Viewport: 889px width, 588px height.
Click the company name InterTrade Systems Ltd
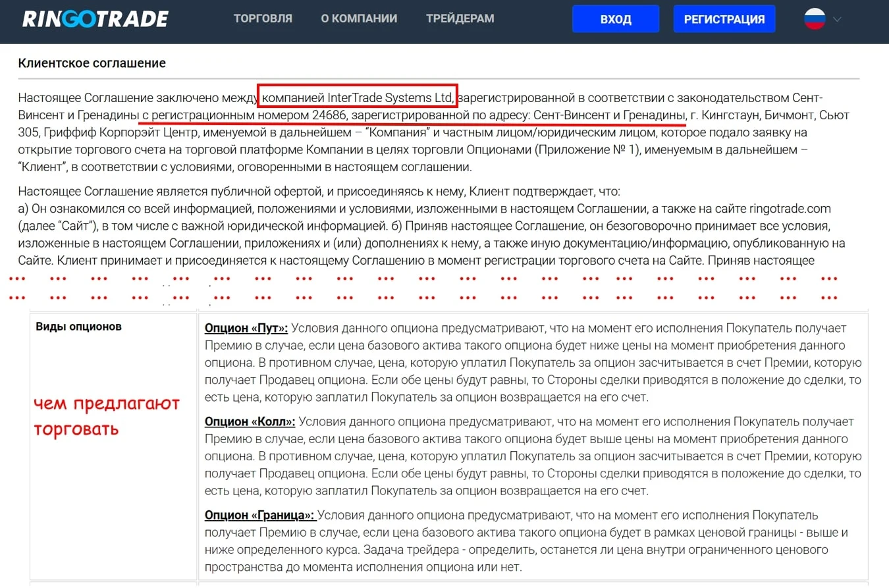click(391, 98)
